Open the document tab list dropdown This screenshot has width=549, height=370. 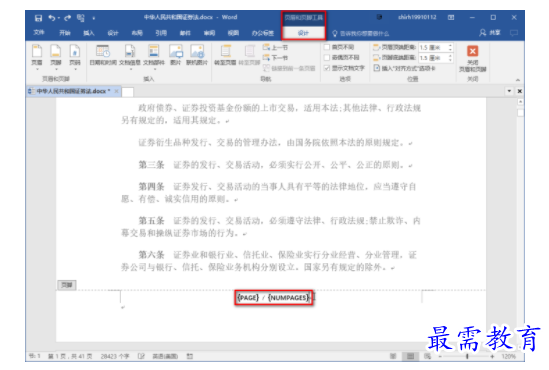pos(509,91)
